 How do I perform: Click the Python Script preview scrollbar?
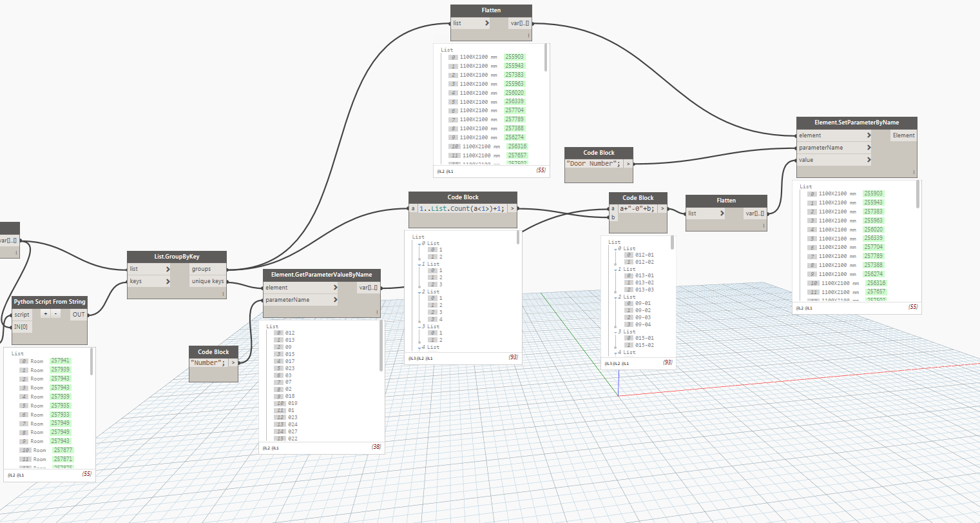coord(91,362)
